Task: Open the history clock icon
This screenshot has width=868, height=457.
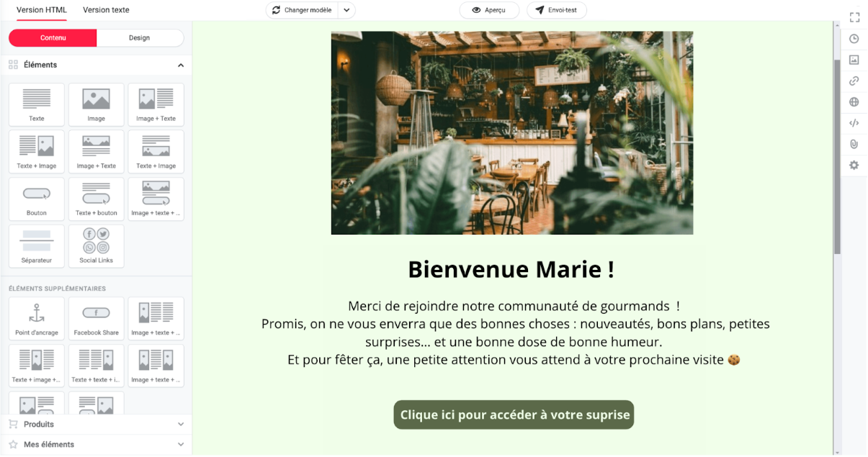Action: pos(854,39)
